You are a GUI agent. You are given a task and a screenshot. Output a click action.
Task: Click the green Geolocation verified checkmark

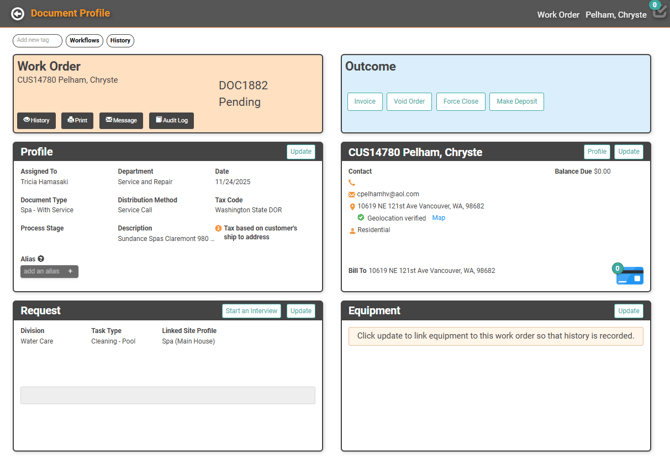coord(361,218)
